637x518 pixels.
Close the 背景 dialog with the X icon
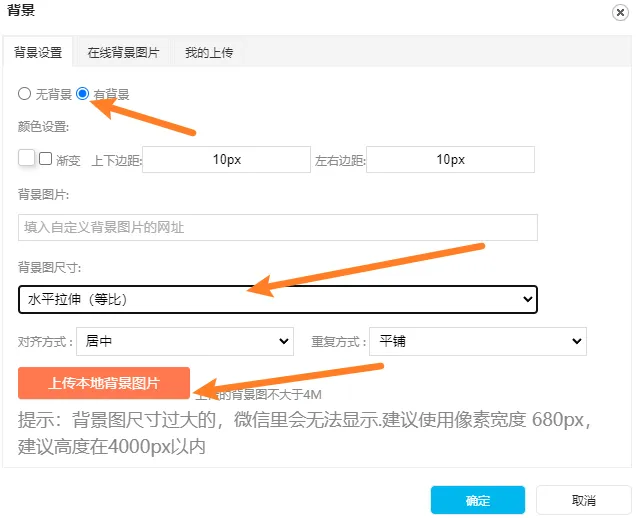click(620, 13)
